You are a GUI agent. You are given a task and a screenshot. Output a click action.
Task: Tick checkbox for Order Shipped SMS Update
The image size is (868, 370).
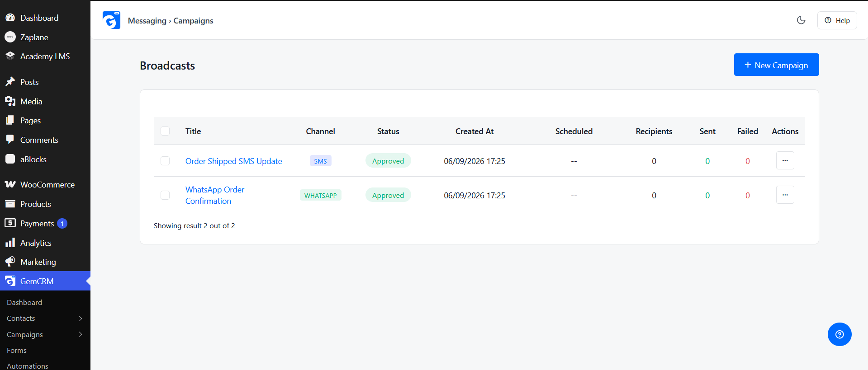pos(165,161)
